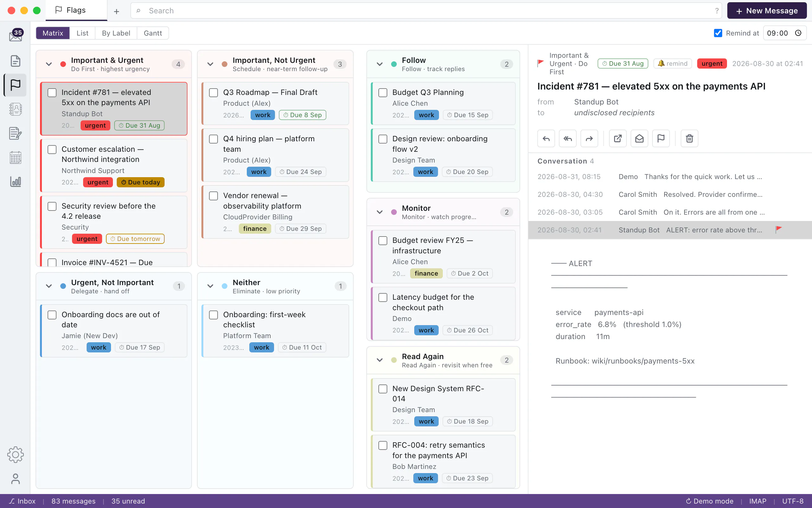Screen dimensions: 812x508
Task: Check the Q3 Roadmap Final Draft checkbox
Action: tap(213, 93)
